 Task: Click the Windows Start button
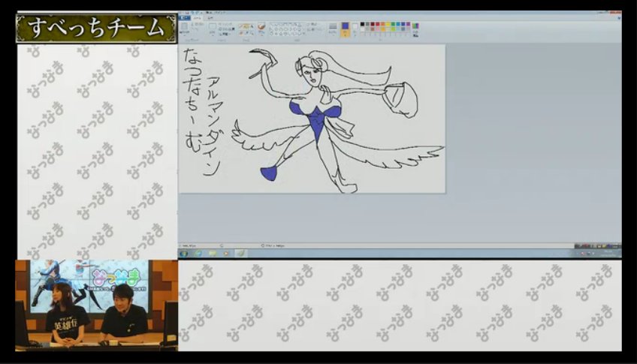coord(184,253)
